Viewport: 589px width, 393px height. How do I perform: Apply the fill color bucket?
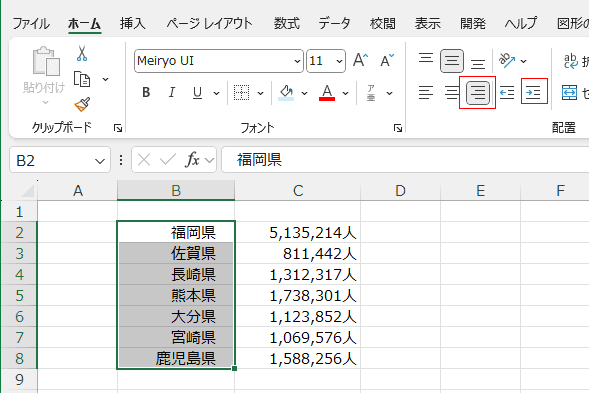coord(287,92)
